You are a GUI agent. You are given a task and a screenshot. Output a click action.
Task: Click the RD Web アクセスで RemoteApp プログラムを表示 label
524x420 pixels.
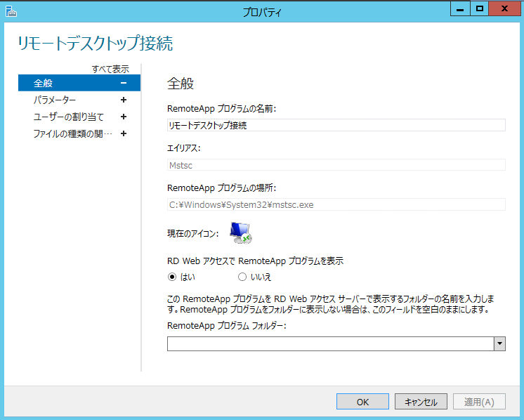pyautogui.click(x=255, y=261)
